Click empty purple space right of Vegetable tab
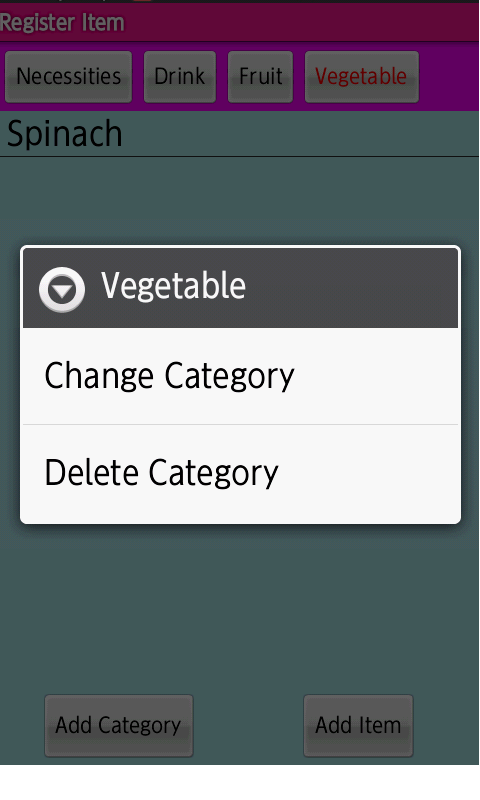This screenshot has height=800, width=480. pyautogui.click(x=449, y=77)
